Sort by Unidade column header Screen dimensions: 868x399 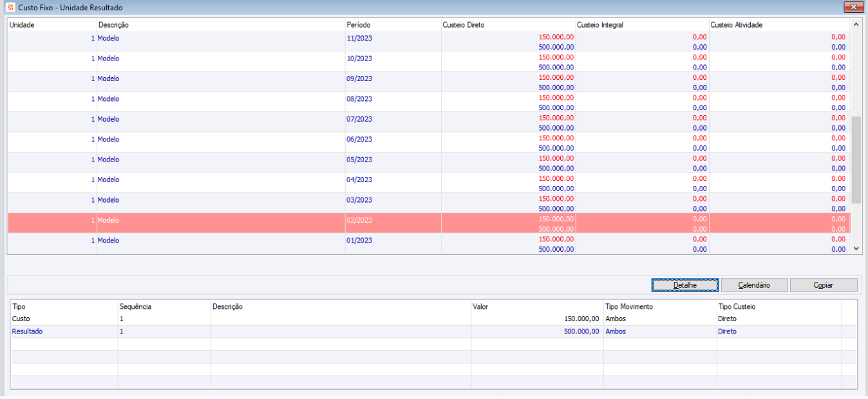tap(52, 25)
